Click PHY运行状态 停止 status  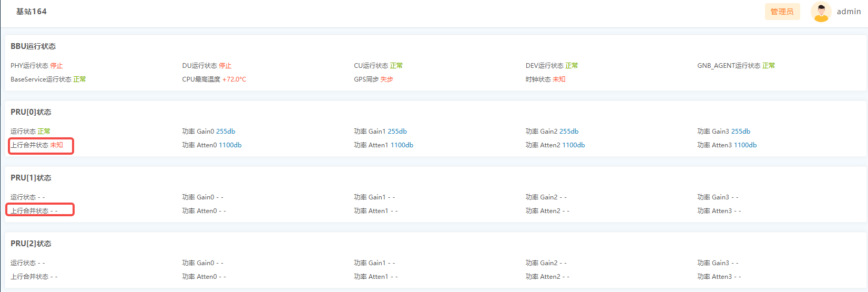point(37,66)
